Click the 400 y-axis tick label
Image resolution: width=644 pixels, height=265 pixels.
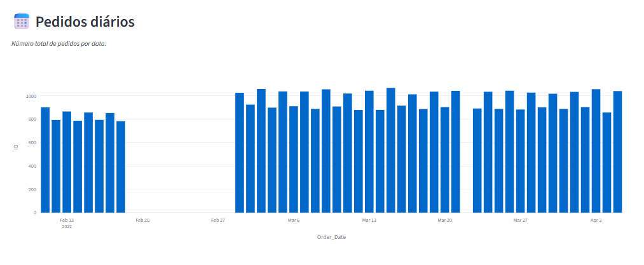coord(33,166)
